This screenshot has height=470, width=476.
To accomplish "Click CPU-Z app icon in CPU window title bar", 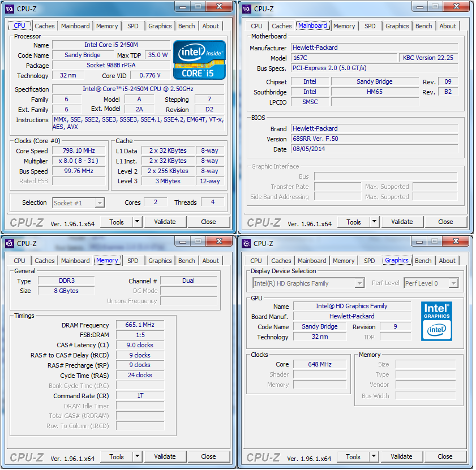I will tap(10, 9).
